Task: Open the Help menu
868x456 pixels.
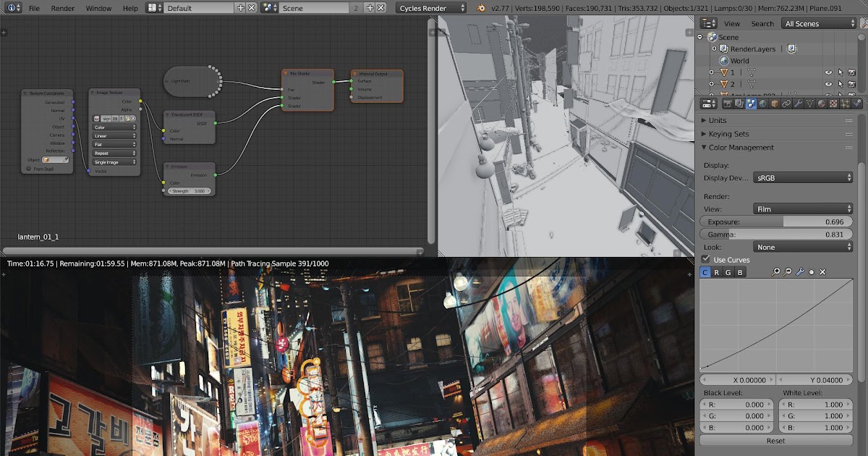Action: coord(130,8)
